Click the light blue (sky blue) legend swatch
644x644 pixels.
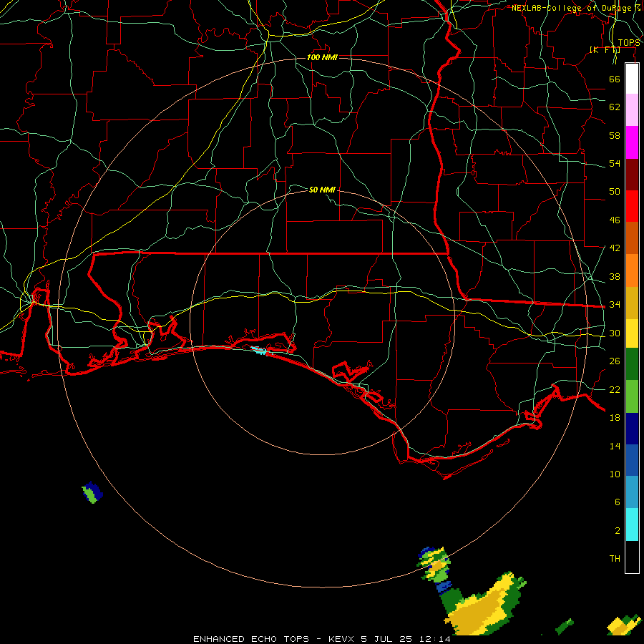click(632, 492)
